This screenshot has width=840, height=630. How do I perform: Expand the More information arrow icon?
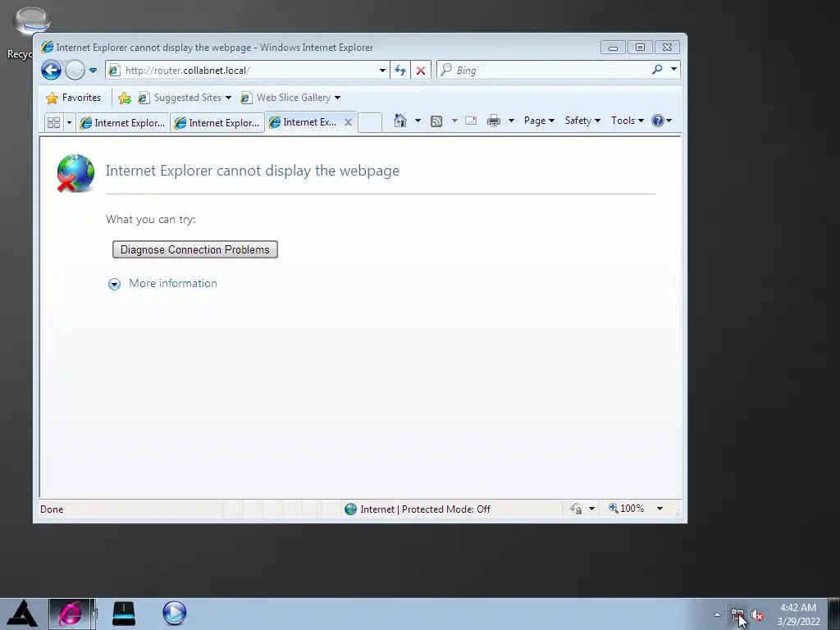tap(114, 284)
